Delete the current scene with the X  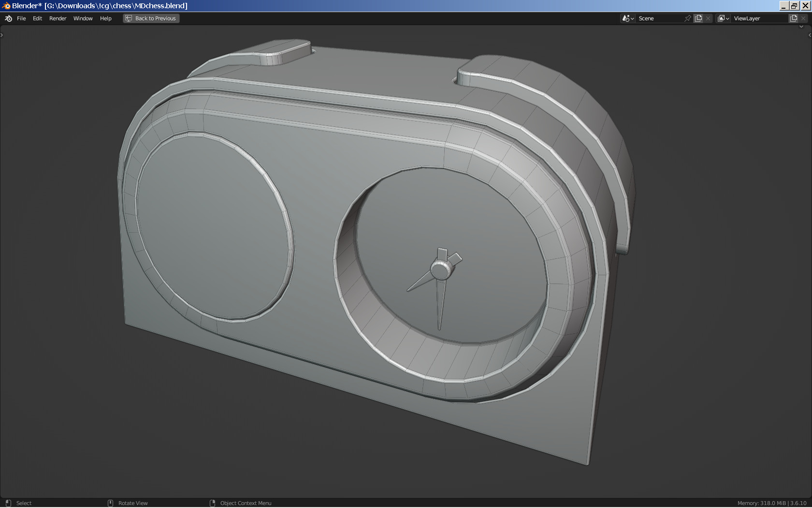point(708,18)
